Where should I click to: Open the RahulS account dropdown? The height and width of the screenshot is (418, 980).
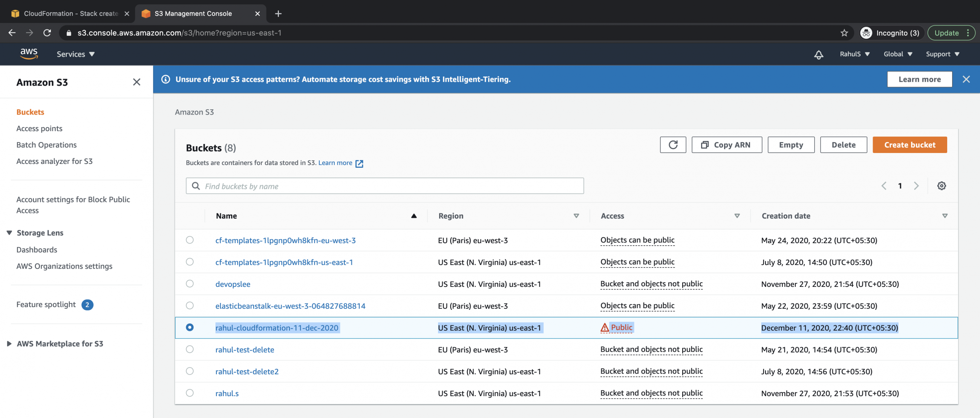point(854,54)
